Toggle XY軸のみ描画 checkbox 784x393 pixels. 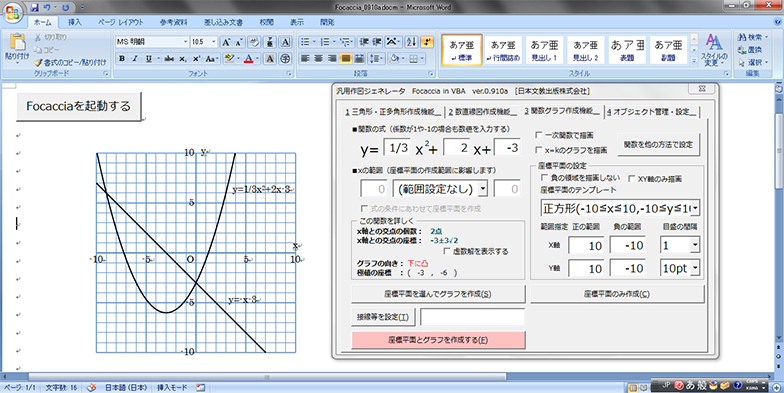[x=632, y=178]
